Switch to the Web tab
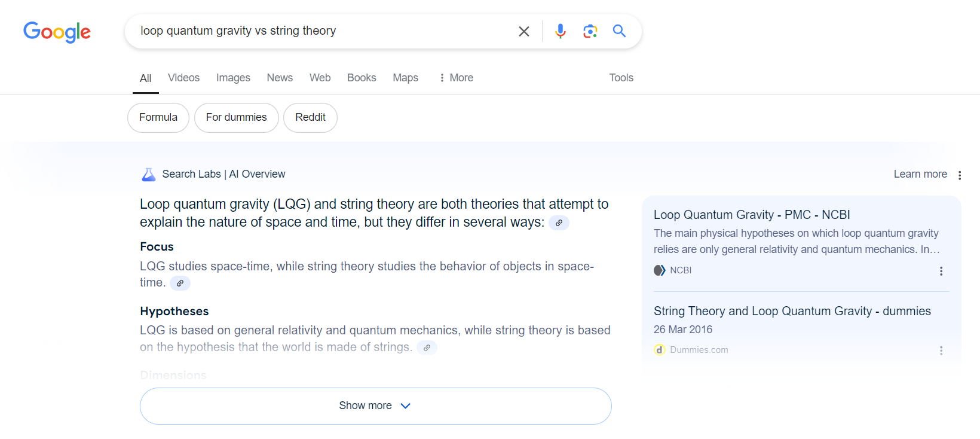The width and height of the screenshot is (980, 439). (x=320, y=78)
